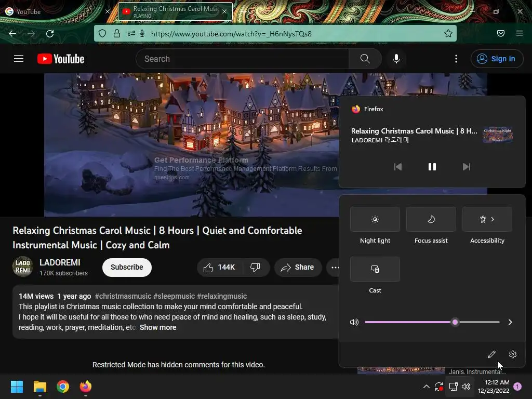Expand description with Show more

[x=158, y=327]
